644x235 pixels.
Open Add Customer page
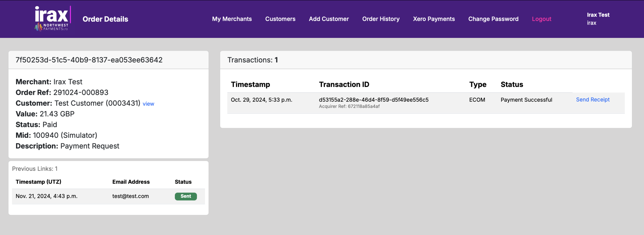(x=329, y=19)
